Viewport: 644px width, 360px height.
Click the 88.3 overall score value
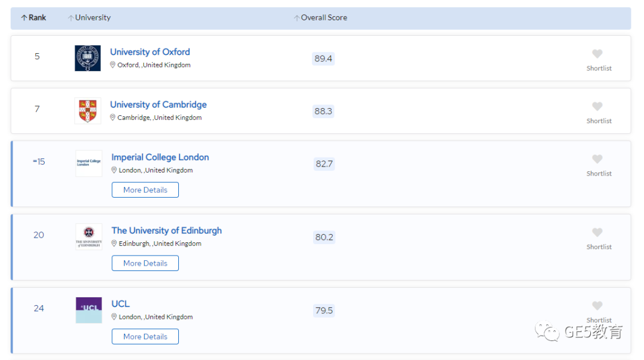click(323, 111)
